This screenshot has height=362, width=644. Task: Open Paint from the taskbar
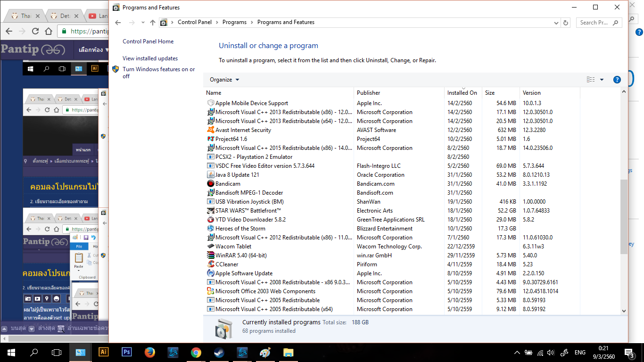265,352
